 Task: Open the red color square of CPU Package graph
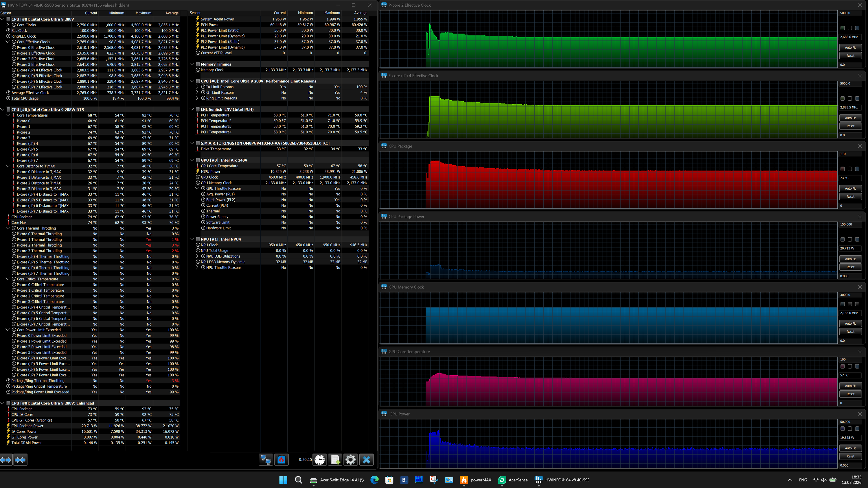click(842, 169)
